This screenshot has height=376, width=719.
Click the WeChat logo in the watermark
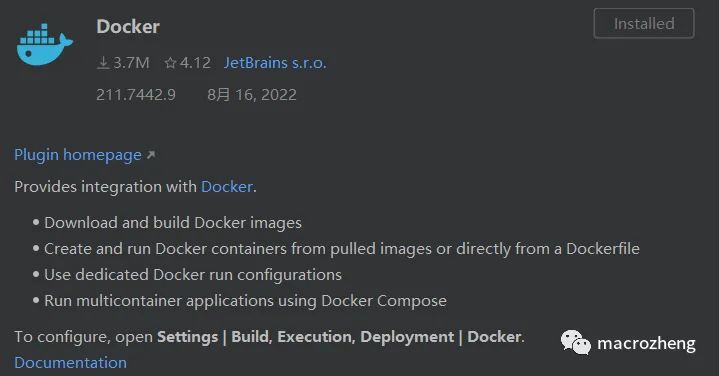coord(576,343)
